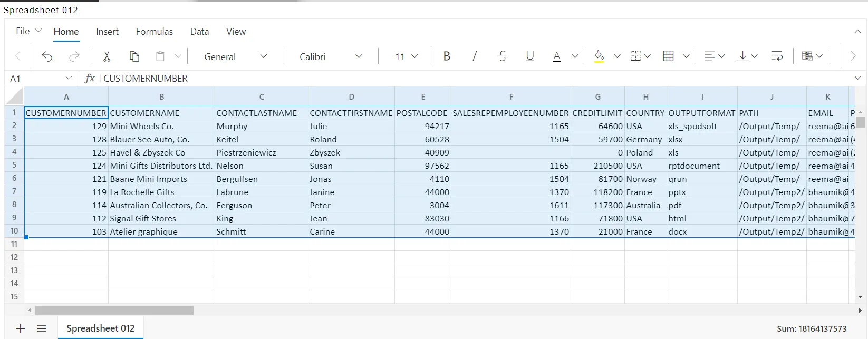Add a new sheet with plus button
Screen dimensions: 868x339
click(x=21, y=328)
